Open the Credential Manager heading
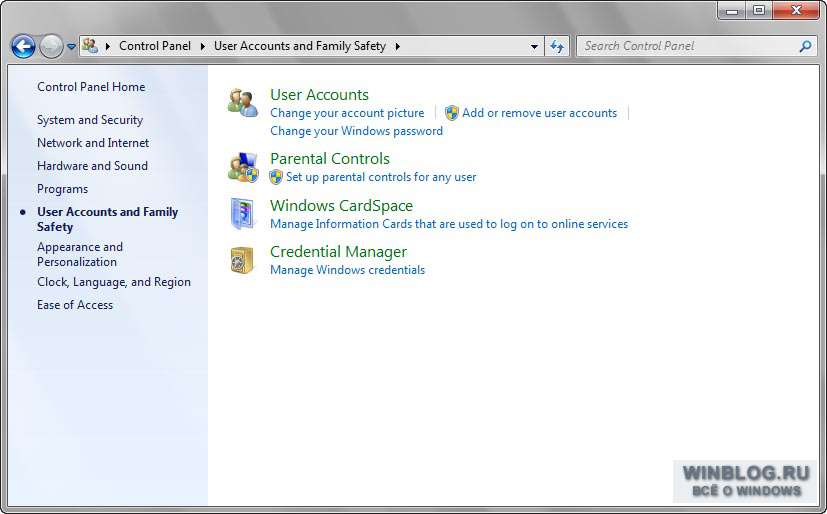Image resolution: width=827 pixels, height=514 pixels. pyautogui.click(x=338, y=252)
